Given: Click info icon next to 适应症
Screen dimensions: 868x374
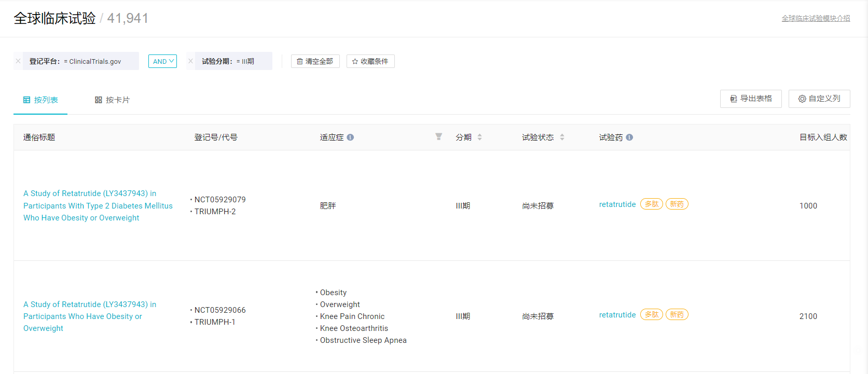Looking at the screenshot, I should (x=350, y=137).
